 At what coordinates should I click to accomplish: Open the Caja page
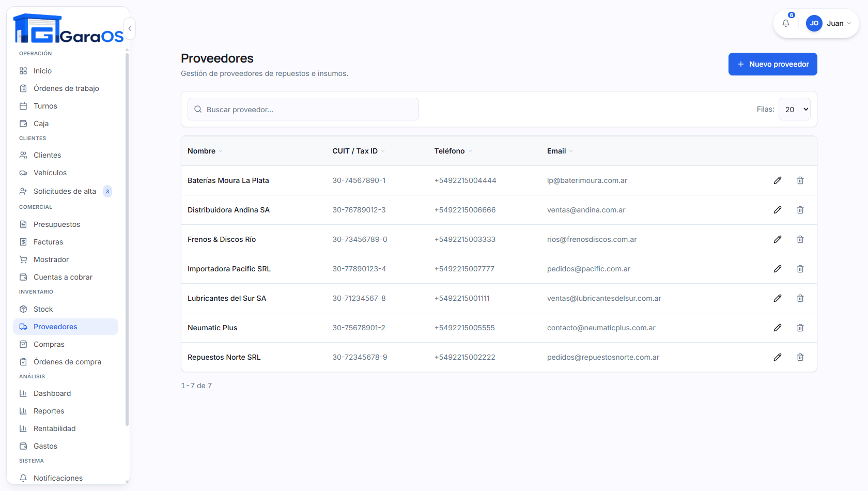(66, 124)
